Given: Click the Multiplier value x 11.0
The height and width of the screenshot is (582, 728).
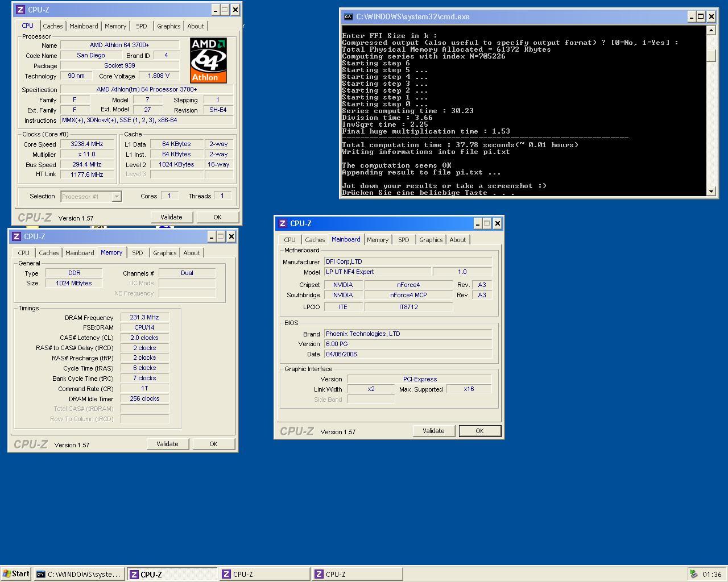Looking at the screenshot, I should coord(87,155).
